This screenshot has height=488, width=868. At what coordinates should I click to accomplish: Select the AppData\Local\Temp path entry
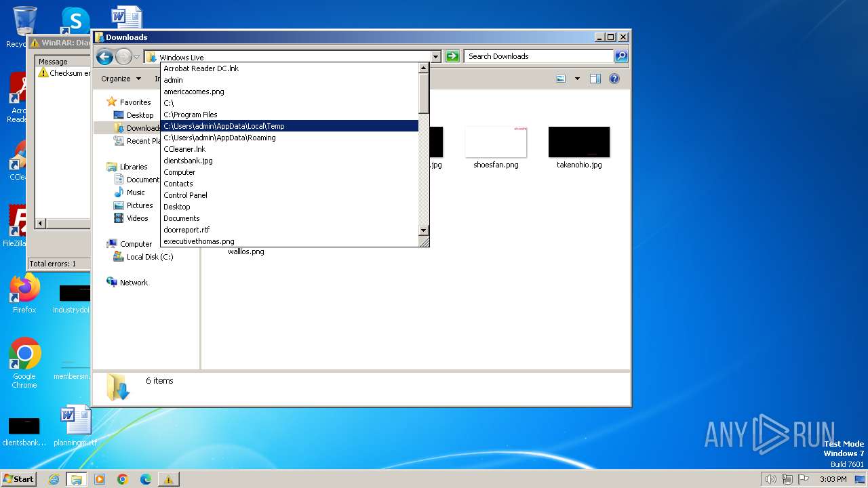tap(290, 126)
